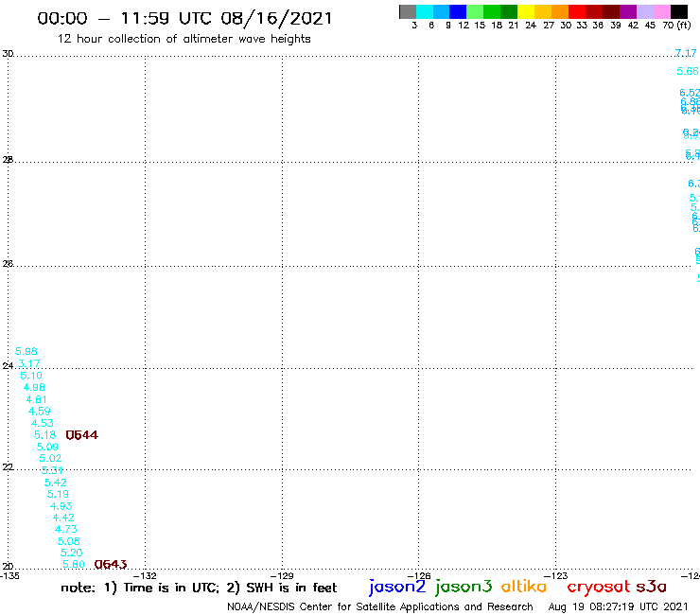Screen dimensions: 700x615
Task: Click the '70 (ft)' legend label
Action: click(x=676, y=26)
